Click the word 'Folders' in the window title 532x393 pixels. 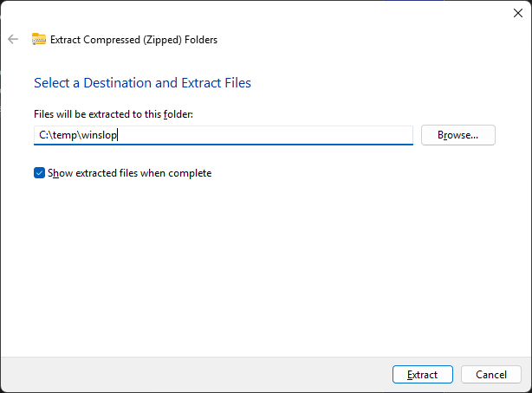tap(200, 39)
